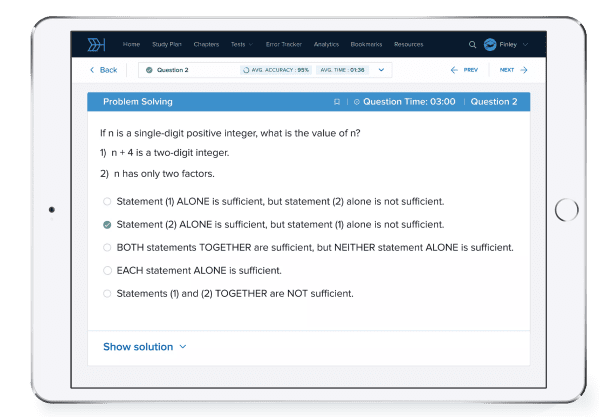
Task: Return to previous question with PREV
Action: pos(464,70)
